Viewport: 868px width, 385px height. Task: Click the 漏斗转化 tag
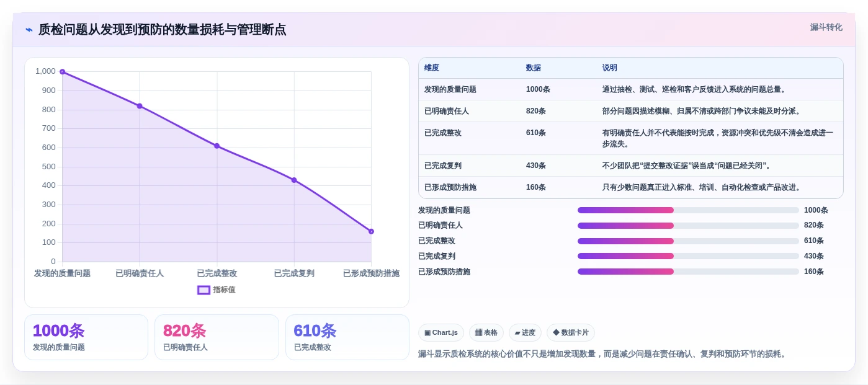(x=826, y=27)
